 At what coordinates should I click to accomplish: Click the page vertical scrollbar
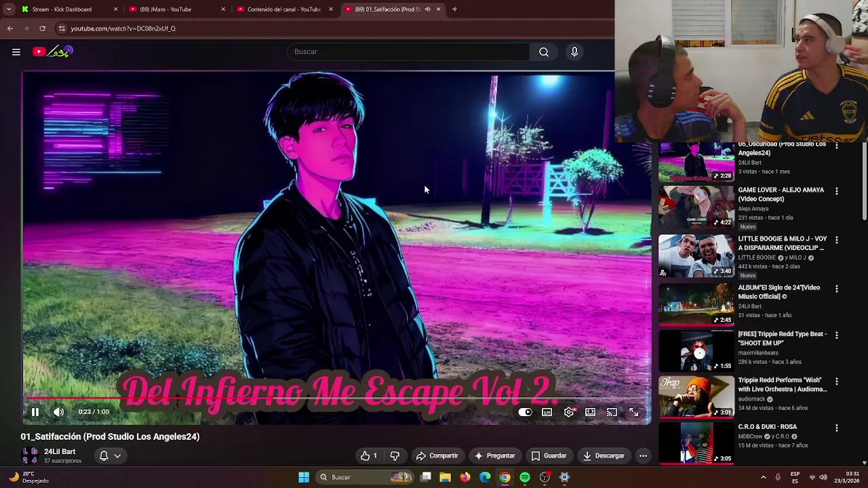[x=864, y=181]
